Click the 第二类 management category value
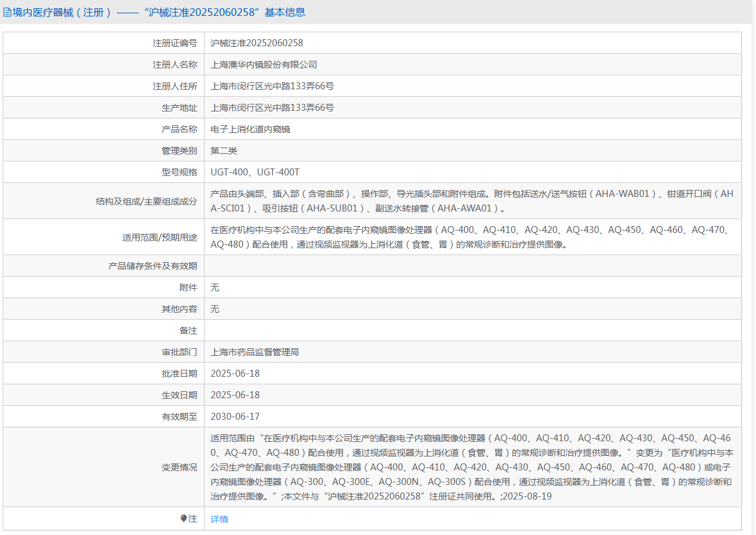Image resolution: width=756 pixels, height=535 pixels. tap(224, 151)
